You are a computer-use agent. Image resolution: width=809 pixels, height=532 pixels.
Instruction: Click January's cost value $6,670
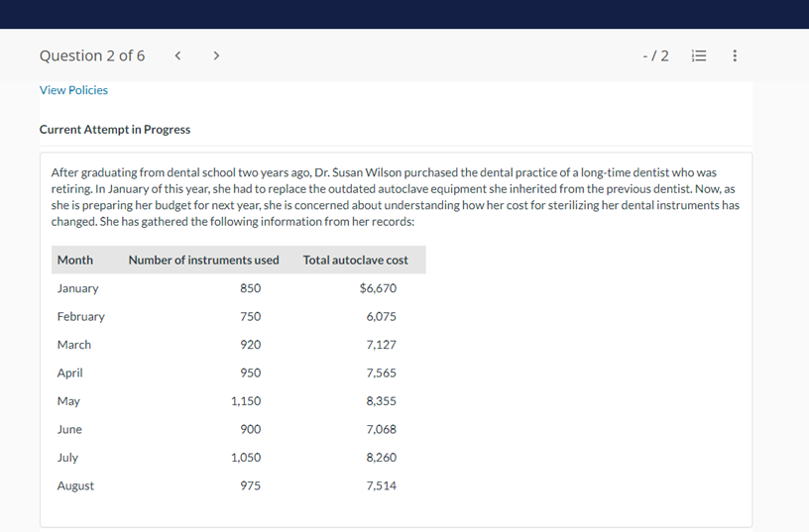pyautogui.click(x=378, y=288)
